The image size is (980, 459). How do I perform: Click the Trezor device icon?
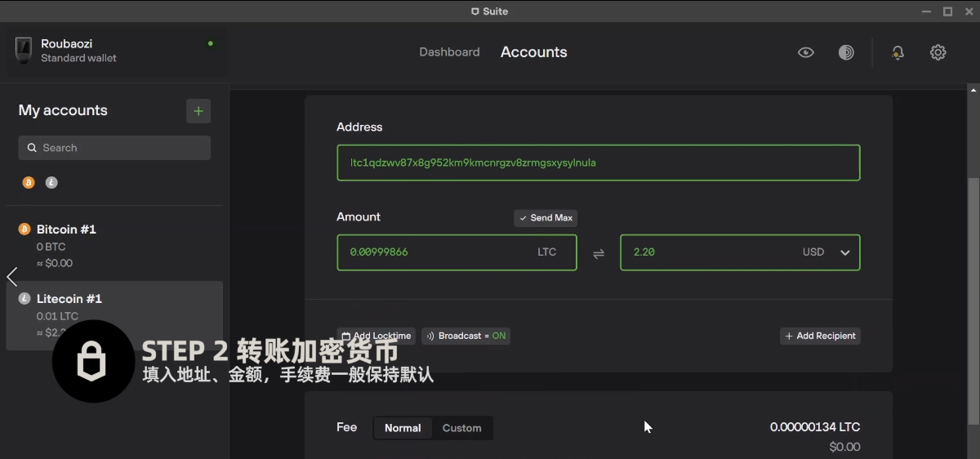24,51
